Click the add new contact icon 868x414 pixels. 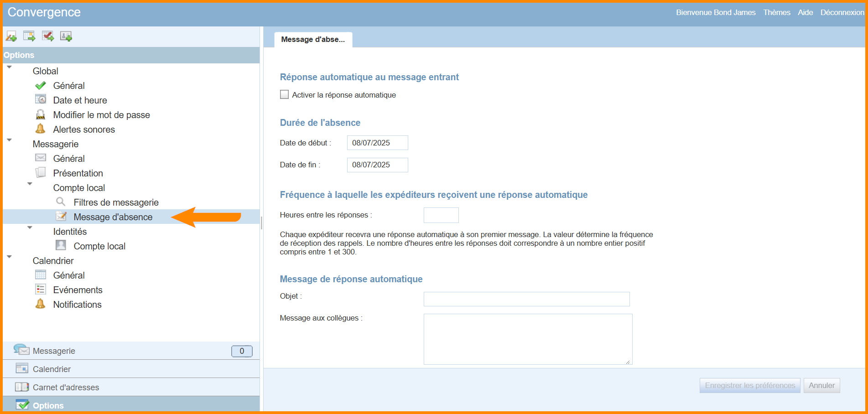point(66,36)
